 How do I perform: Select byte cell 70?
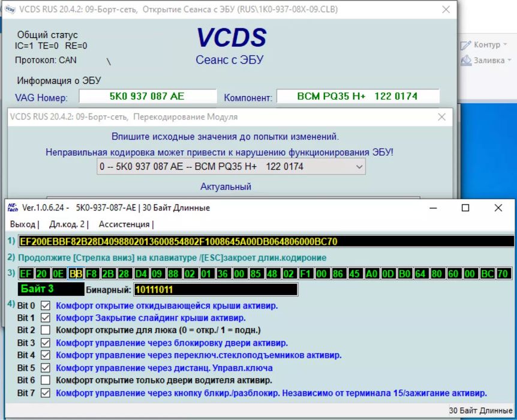(504, 274)
